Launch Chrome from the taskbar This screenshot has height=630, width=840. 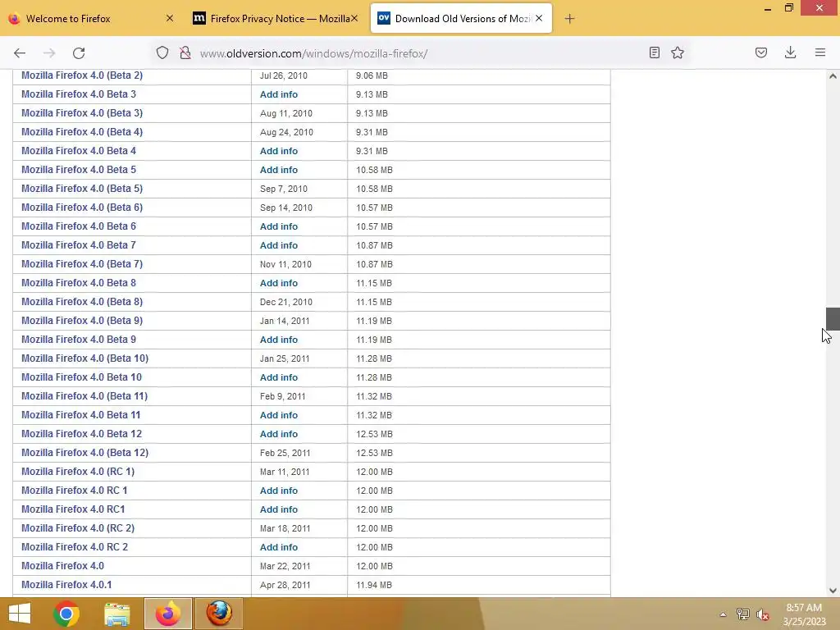[66, 614]
